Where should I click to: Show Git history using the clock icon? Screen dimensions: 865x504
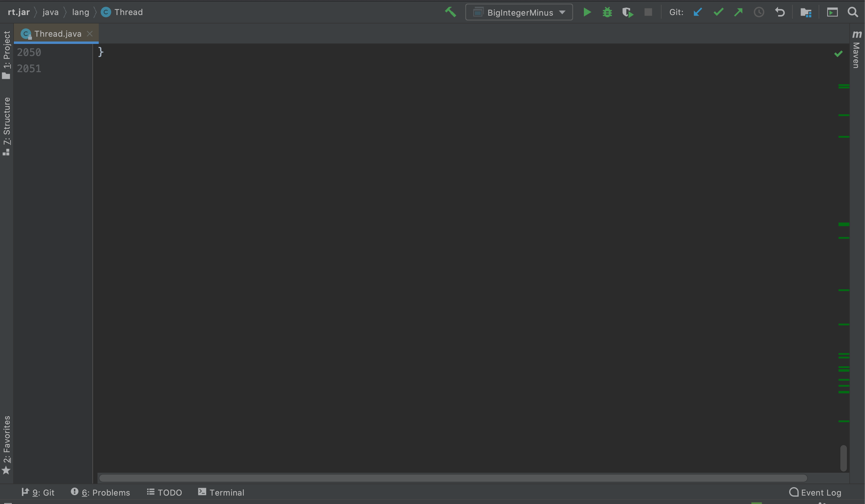tap(759, 12)
